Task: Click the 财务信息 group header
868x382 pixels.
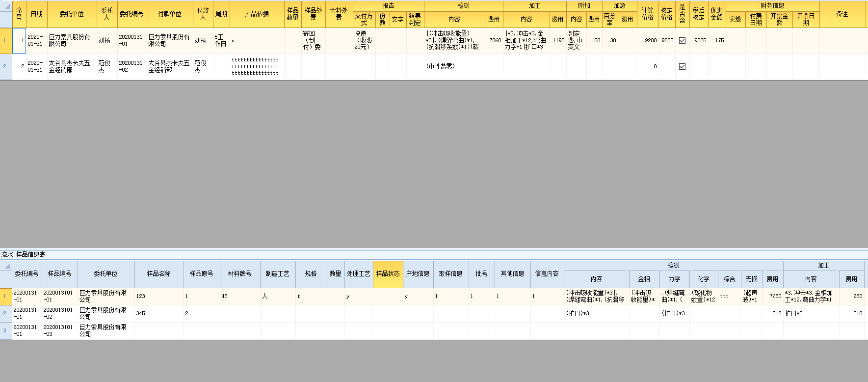Action: 772,6
